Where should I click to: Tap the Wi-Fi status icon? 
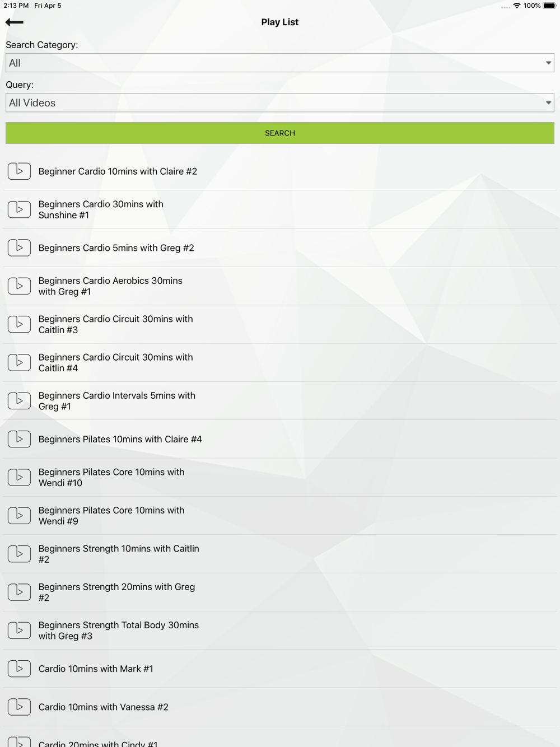point(517,6)
